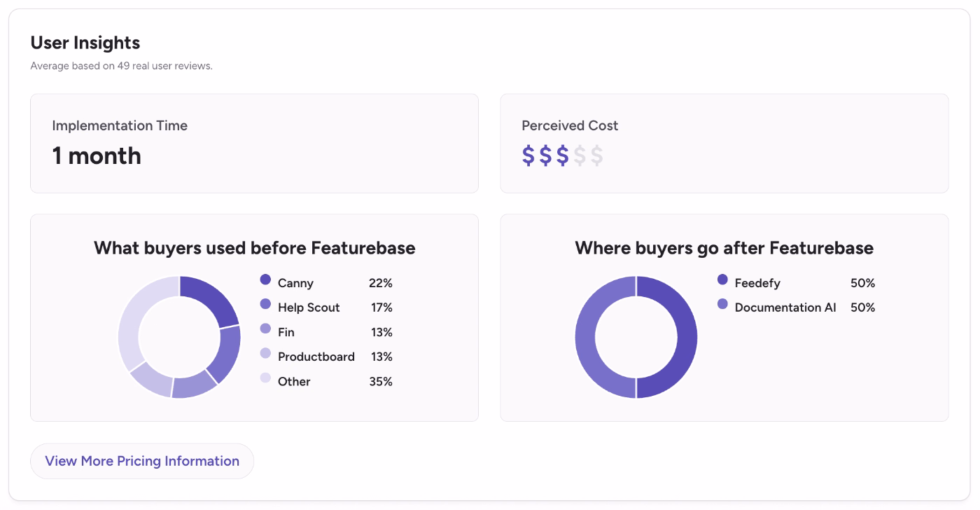
Task: Click the 17% value next to Help Scout
Action: (x=381, y=308)
